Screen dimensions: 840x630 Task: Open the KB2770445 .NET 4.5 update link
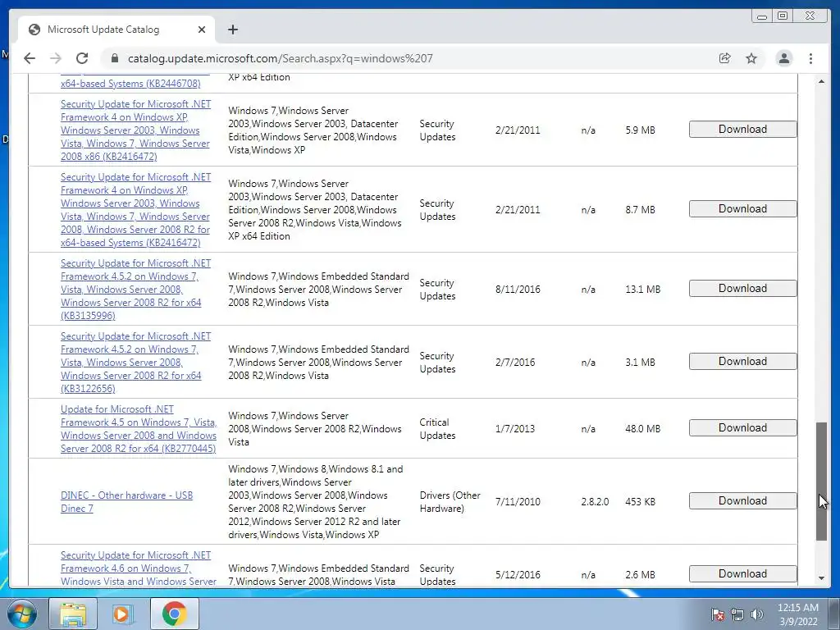coord(138,428)
